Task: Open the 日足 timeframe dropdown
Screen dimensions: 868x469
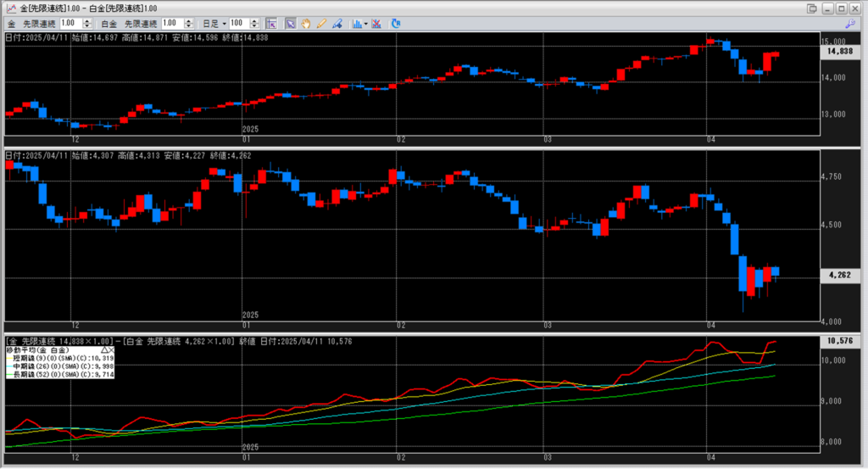Action: [x=214, y=23]
